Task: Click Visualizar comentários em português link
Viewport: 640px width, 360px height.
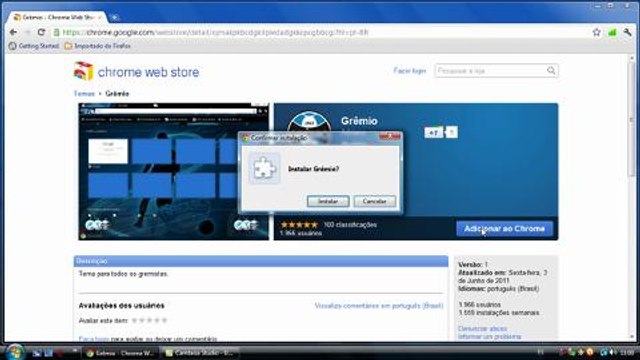Action: [x=379, y=305]
